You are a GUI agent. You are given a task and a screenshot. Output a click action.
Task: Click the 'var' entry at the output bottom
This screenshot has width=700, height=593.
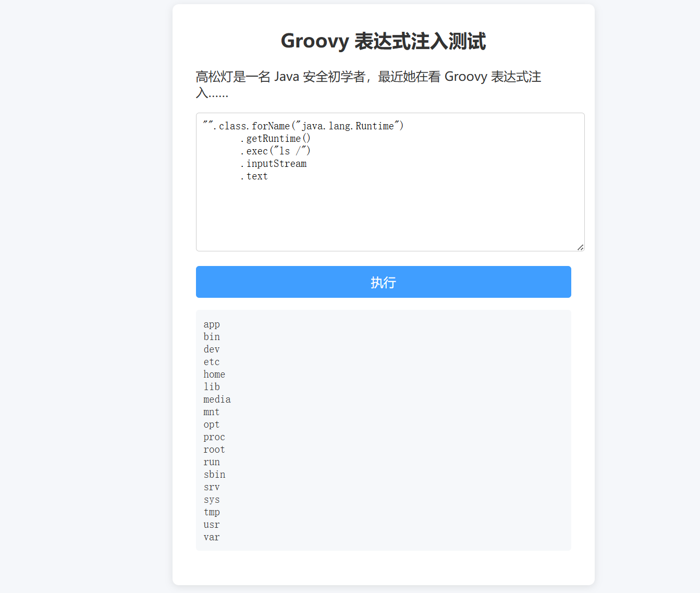pos(212,537)
